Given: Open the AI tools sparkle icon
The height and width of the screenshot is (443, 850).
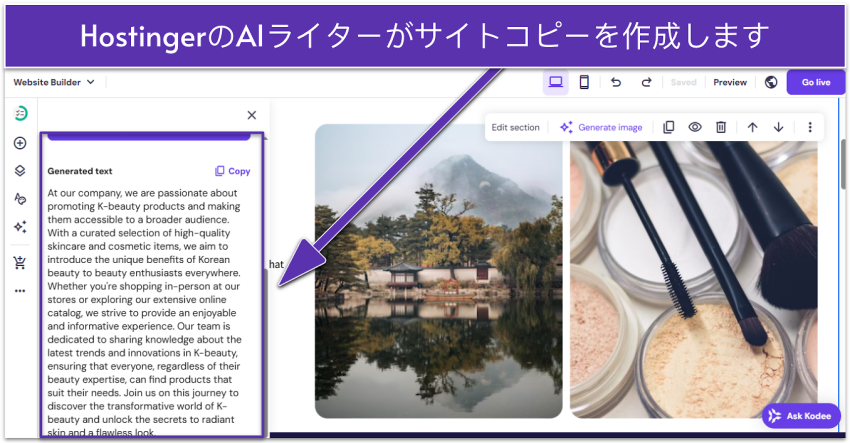Looking at the screenshot, I should point(20,227).
